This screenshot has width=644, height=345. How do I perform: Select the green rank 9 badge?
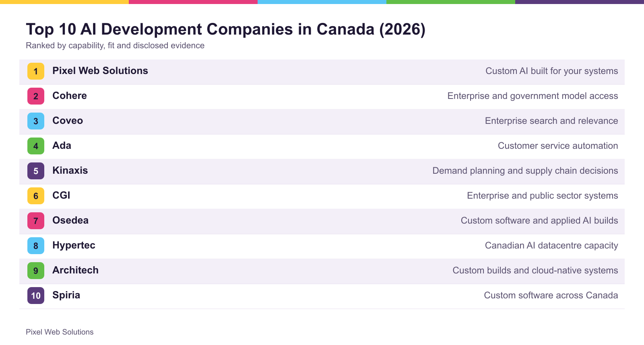[x=36, y=271]
